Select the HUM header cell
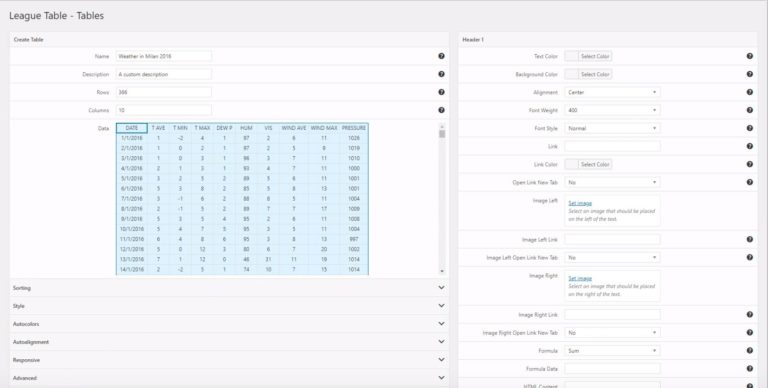Screen dimensions: 768x388 pyautogui.click(x=246, y=128)
